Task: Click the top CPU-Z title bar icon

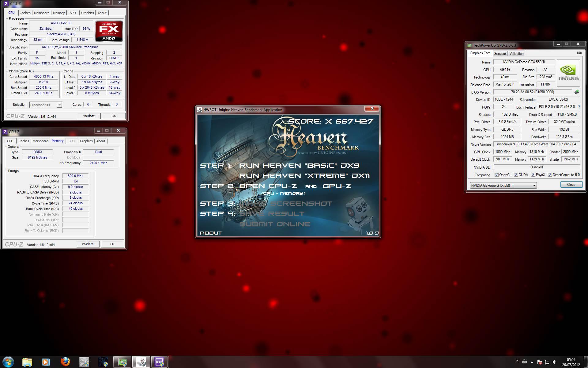Action: pyautogui.click(x=6, y=4)
